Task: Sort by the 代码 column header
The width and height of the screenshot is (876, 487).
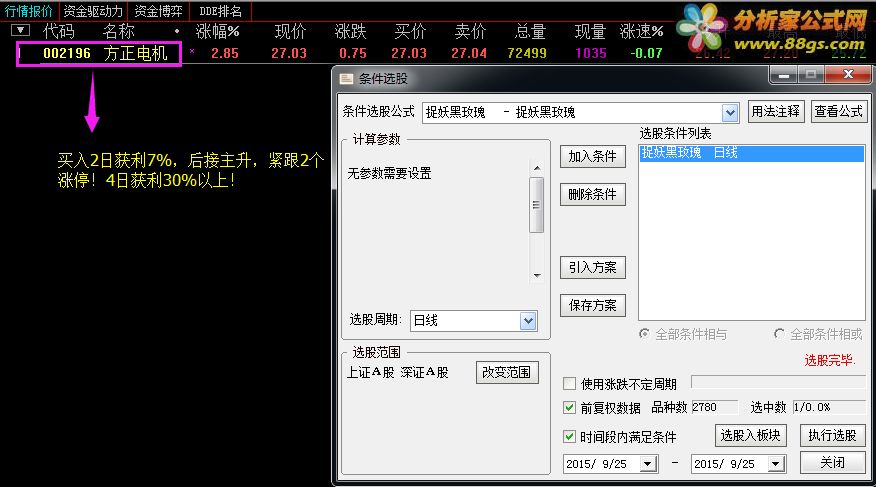Action: pyautogui.click(x=58, y=31)
